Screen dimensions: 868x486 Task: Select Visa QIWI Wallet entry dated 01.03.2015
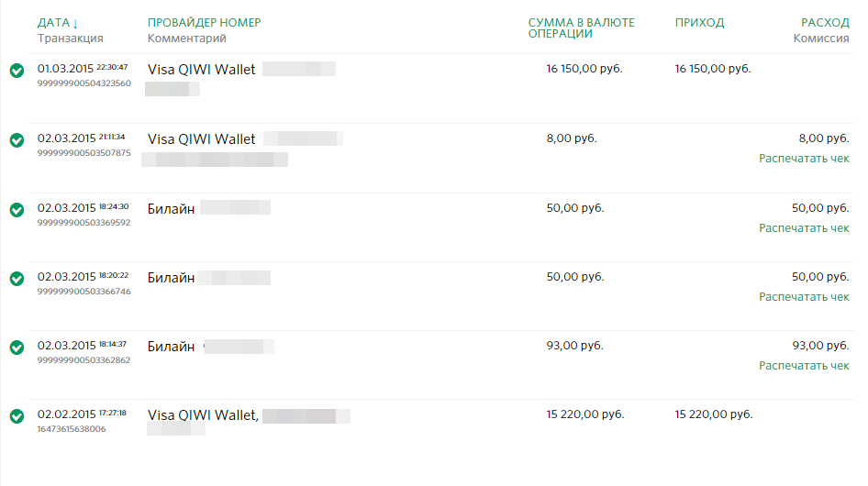pos(202,69)
